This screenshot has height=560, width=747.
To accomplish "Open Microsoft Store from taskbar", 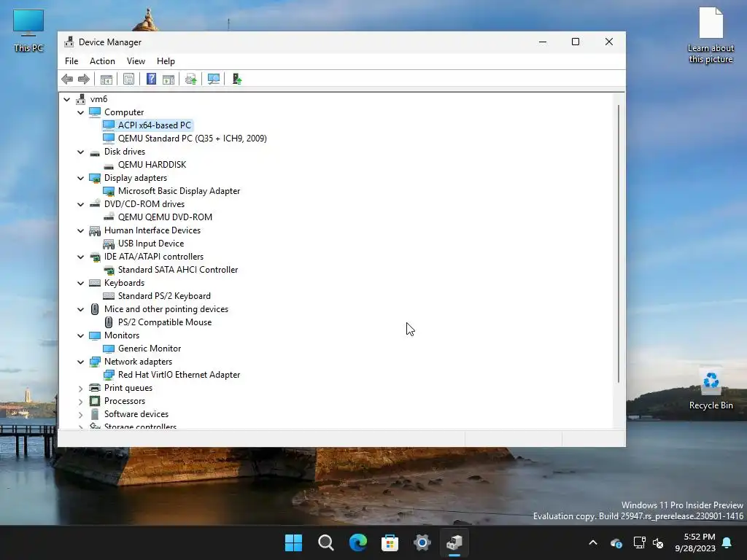I will point(390,542).
